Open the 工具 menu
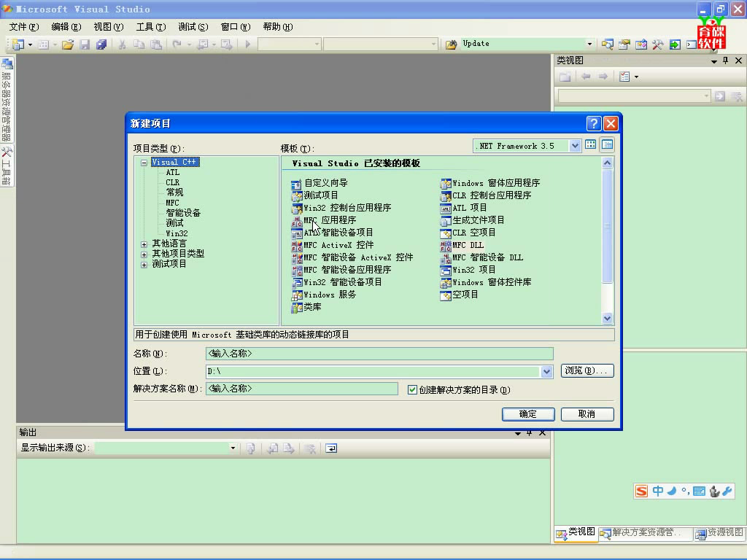 point(150,27)
